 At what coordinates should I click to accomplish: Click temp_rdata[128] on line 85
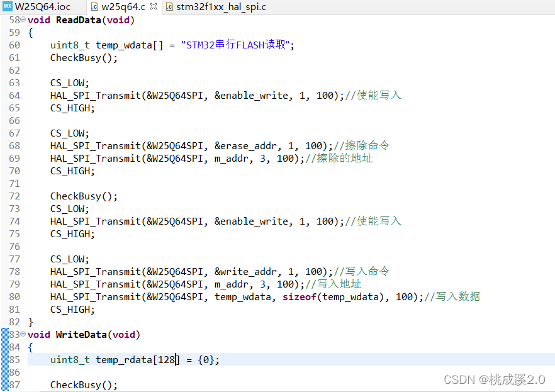(x=138, y=360)
